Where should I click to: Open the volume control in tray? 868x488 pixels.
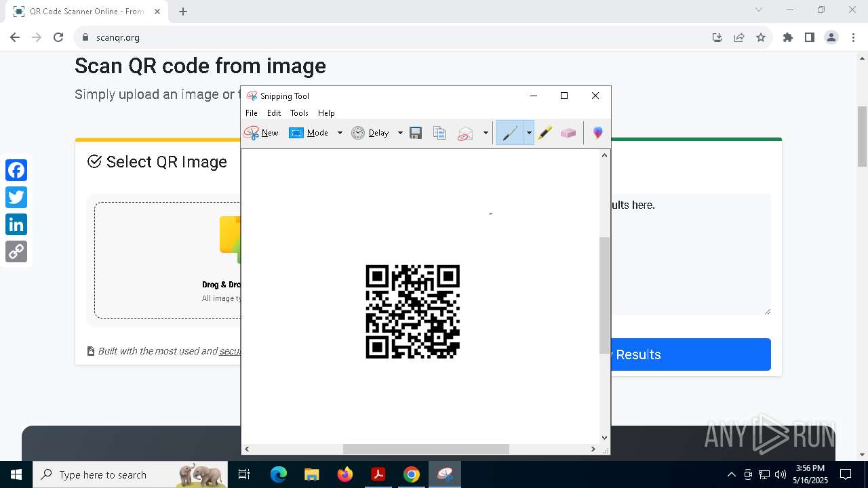(x=781, y=474)
